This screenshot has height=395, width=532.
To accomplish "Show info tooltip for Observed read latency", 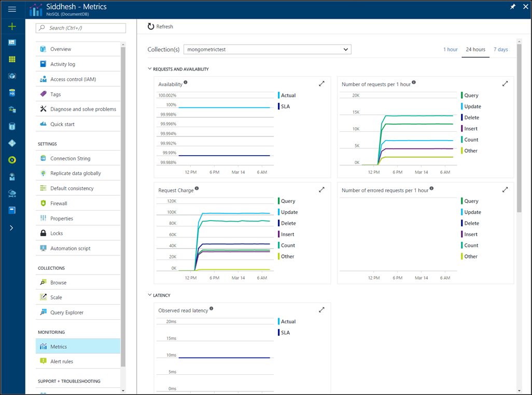I will coord(212,308).
